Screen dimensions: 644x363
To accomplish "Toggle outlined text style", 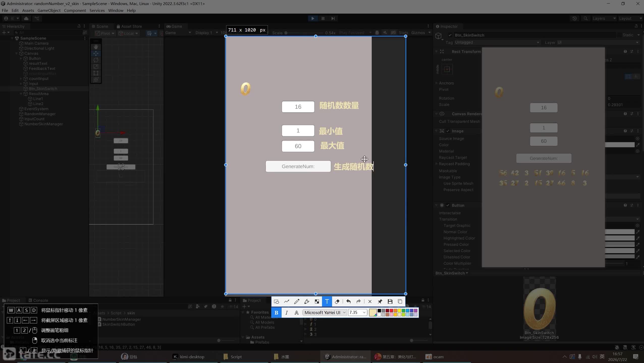I will 297,313.
